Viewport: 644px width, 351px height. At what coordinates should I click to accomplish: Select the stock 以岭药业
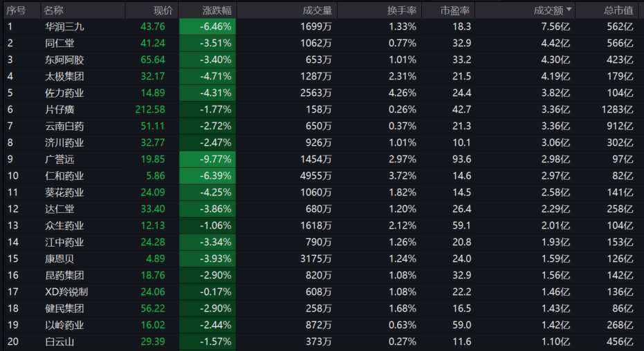pyautogui.click(x=64, y=325)
